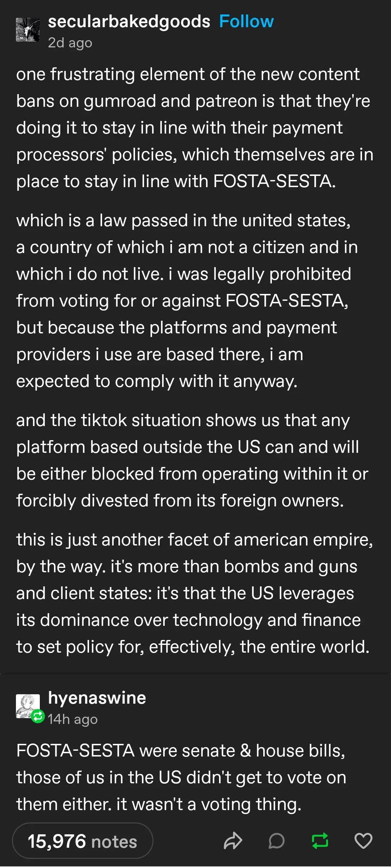
Task: Open hyenaswine's avatar image
Action: [27, 705]
